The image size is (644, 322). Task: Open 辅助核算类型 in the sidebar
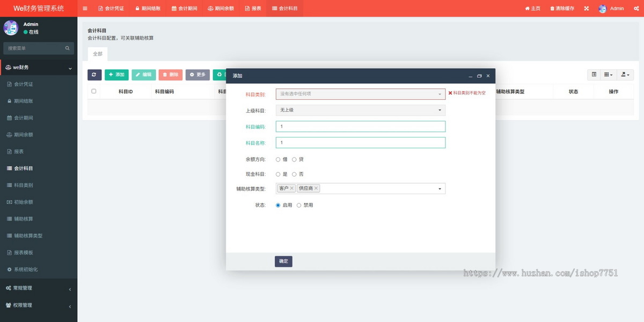(39, 236)
